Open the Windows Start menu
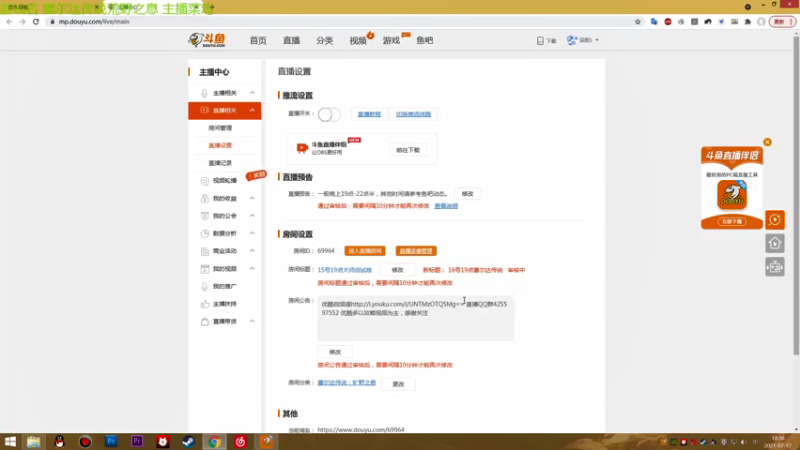 10,441
